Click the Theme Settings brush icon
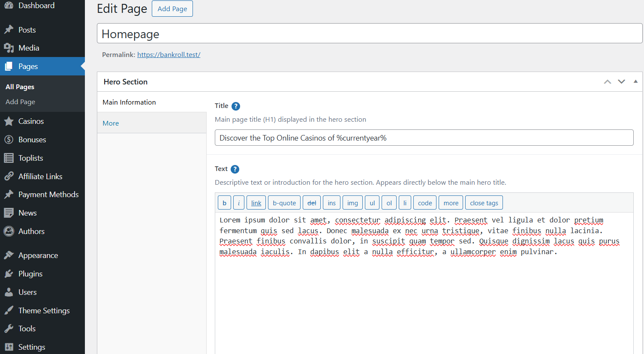This screenshot has height=354, width=644. click(x=9, y=311)
